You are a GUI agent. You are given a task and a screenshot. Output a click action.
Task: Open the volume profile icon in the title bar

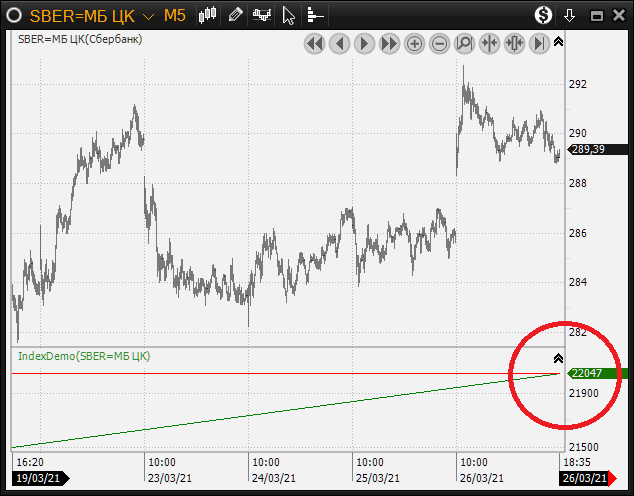[314, 15]
